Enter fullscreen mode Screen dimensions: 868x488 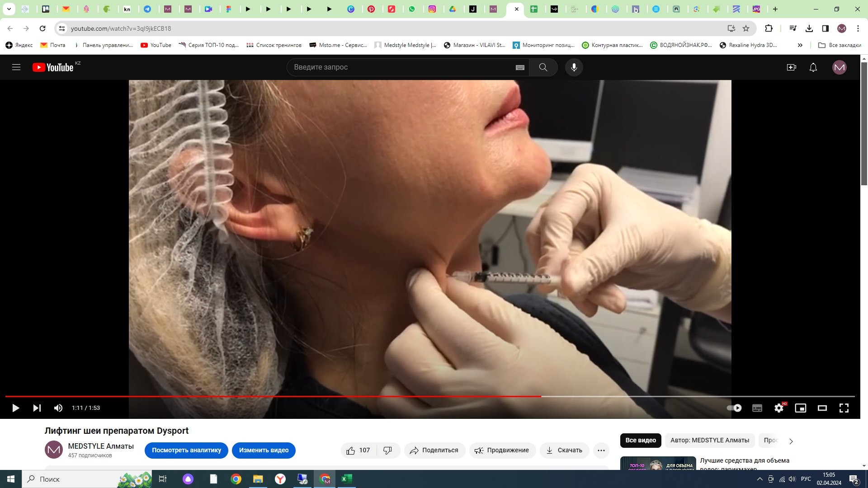click(844, 408)
